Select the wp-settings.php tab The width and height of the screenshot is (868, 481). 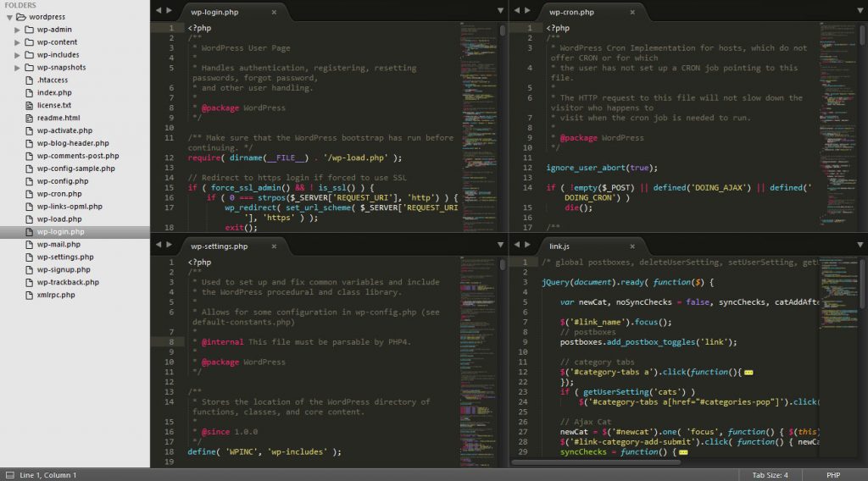tap(219, 246)
